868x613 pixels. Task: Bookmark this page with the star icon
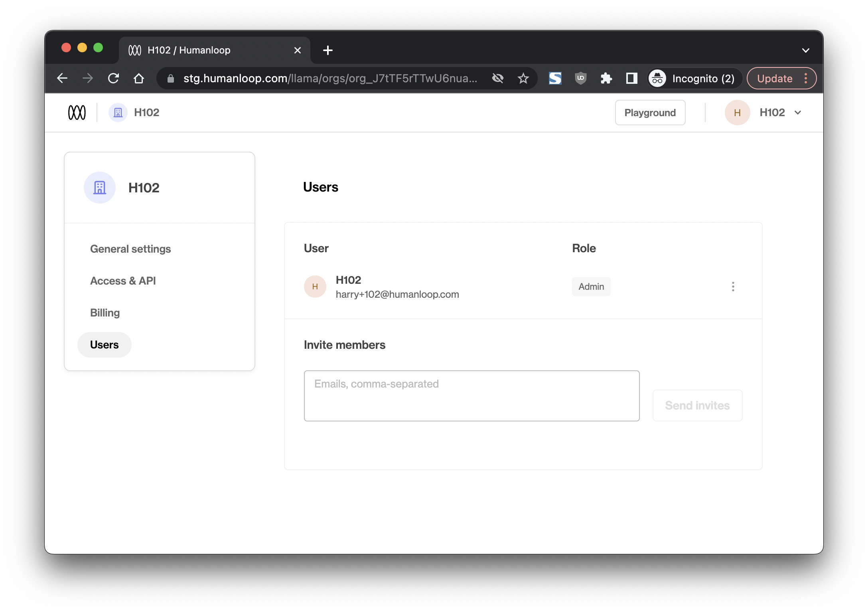coord(523,78)
